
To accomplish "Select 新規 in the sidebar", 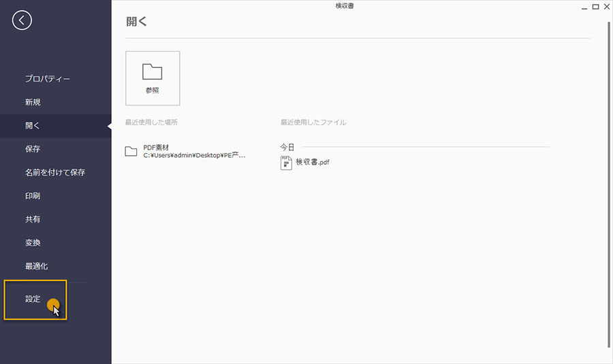I will [33, 102].
